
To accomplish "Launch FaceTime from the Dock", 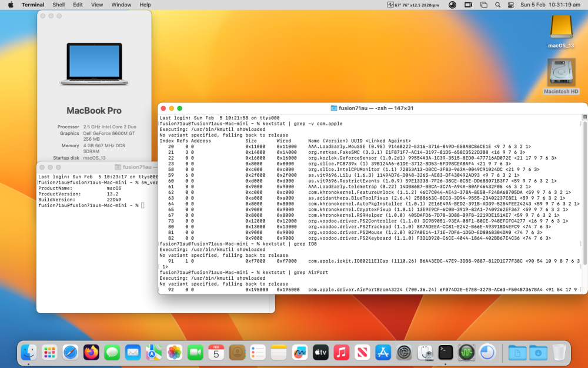I will [x=195, y=353].
